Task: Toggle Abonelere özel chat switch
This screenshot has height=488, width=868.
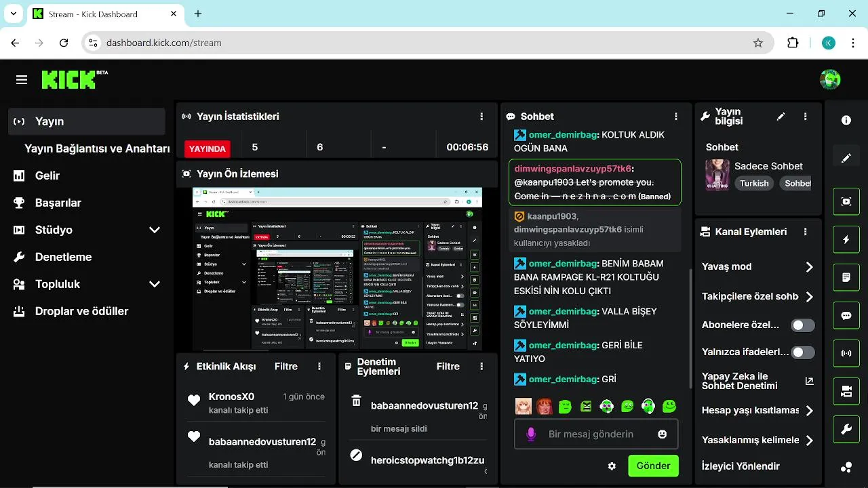Action: (803, 325)
